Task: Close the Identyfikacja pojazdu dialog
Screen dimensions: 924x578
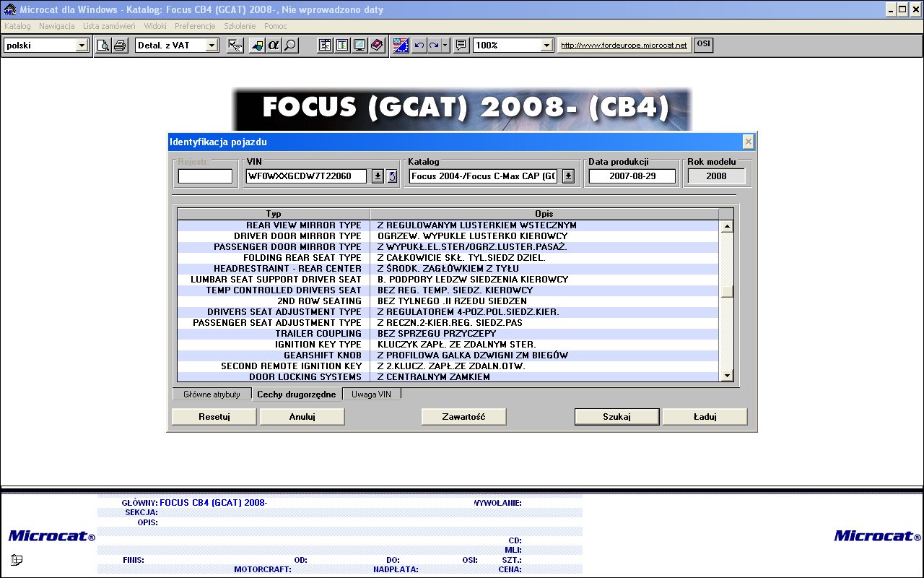Action: pyautogui.click(x=749, y=142)
